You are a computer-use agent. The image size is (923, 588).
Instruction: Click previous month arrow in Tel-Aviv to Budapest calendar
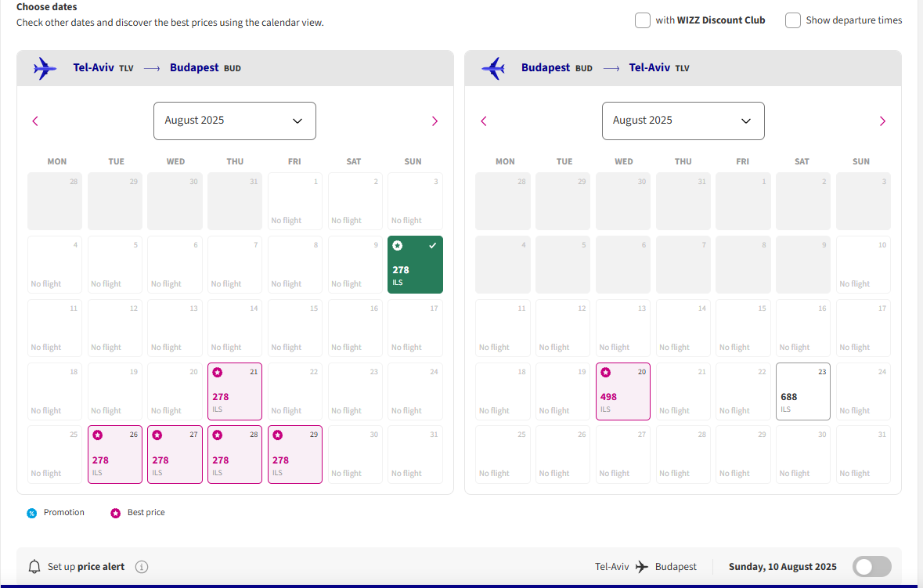(35, 121)
